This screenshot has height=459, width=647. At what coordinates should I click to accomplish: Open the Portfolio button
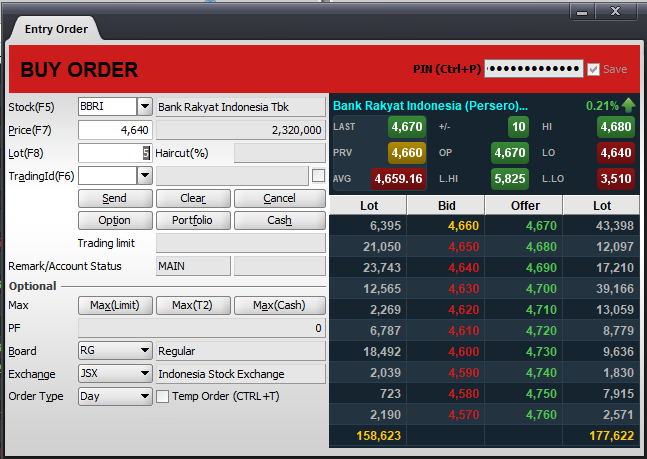tap(193, 220)
